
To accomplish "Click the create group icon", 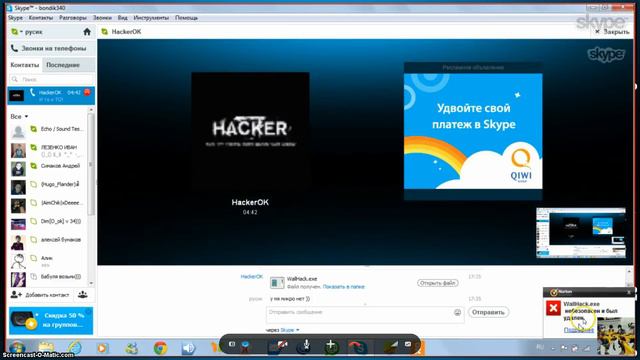I will tap(83, 295).
